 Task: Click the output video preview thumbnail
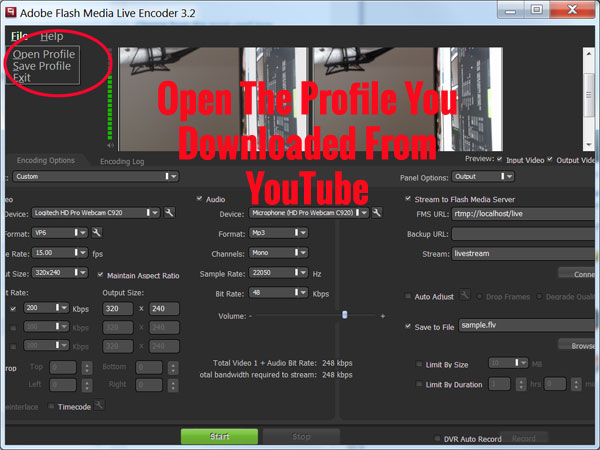pos(408,99)
